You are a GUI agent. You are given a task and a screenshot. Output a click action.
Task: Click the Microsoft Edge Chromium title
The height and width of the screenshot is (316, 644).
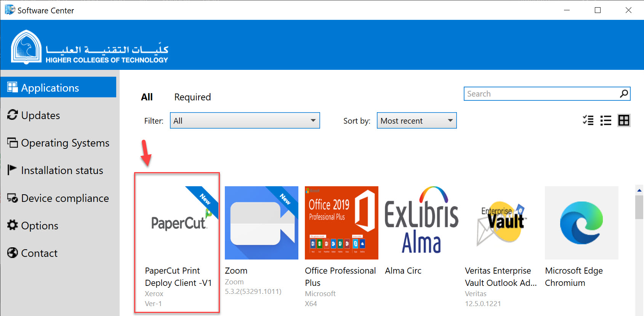574,277
